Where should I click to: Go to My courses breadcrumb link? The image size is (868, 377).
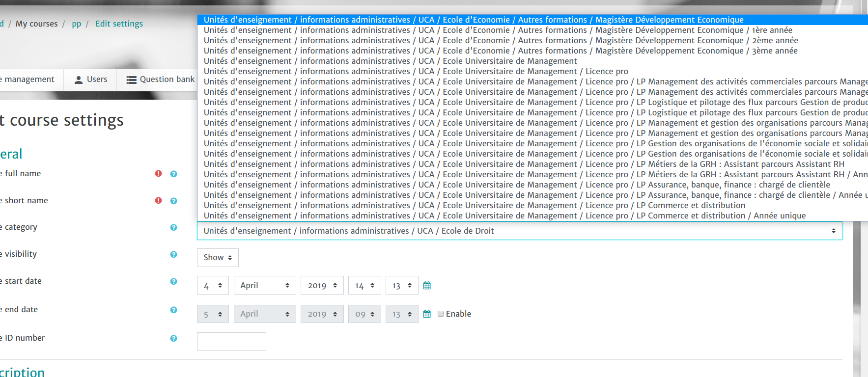click(36, 24)
